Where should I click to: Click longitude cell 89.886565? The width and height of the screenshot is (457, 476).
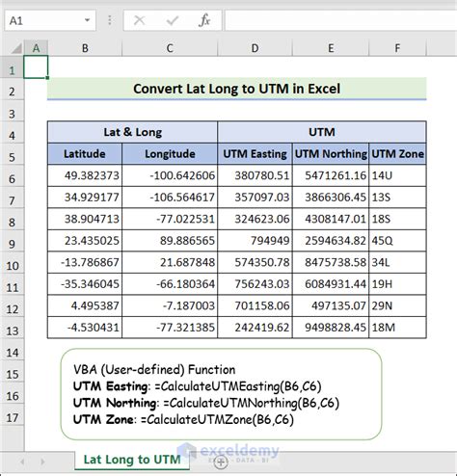click(170, 241)
